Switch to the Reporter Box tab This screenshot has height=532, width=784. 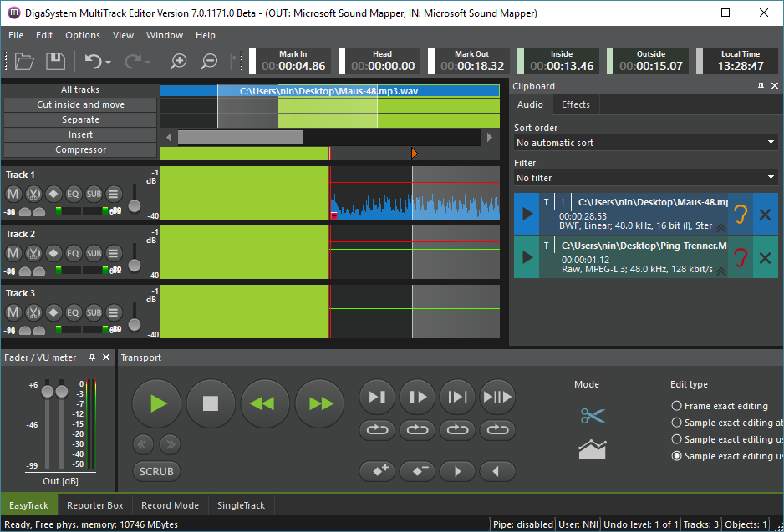click(x=95, y=505)
